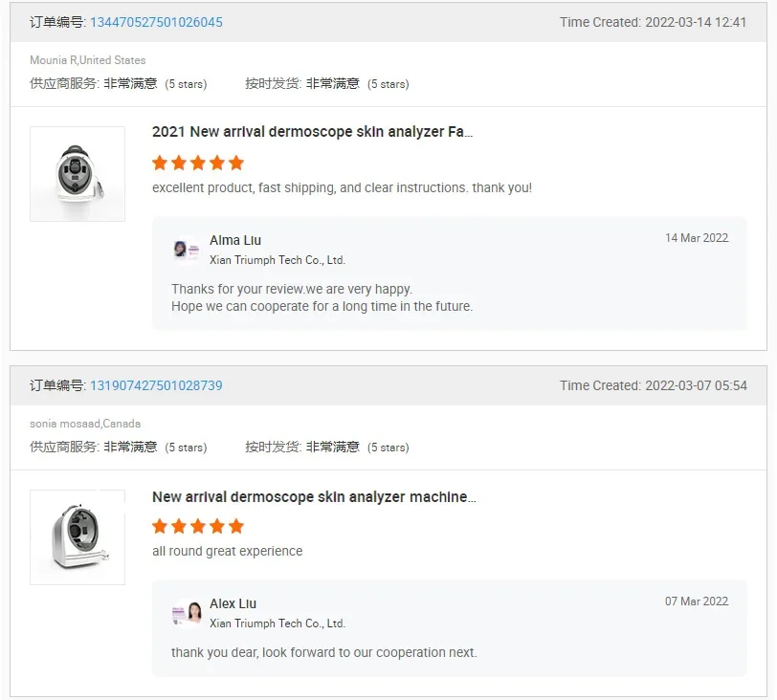This screenshot has width=777, height=700.
Task: Select Alma Liu's name in reply
Action: [235, 240]
